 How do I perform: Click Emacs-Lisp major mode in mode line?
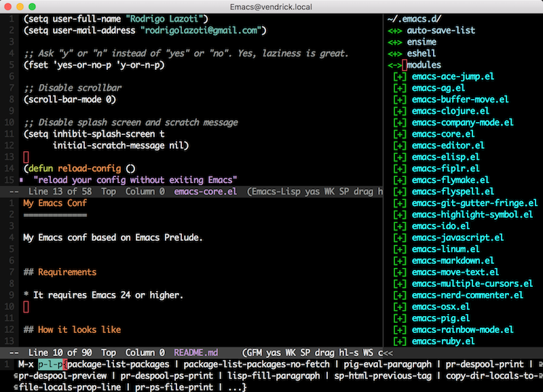pyautogui.click(x=276, y=192)
